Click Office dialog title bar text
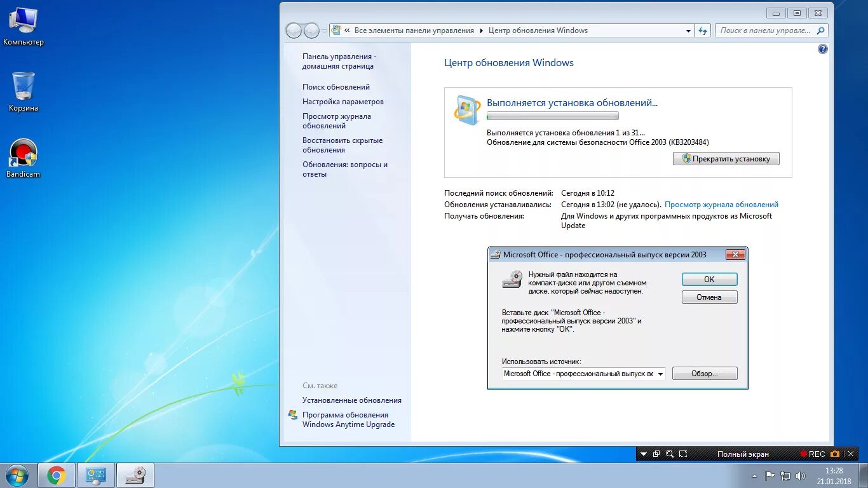The image size is (868, 488). tap(604, 255)
